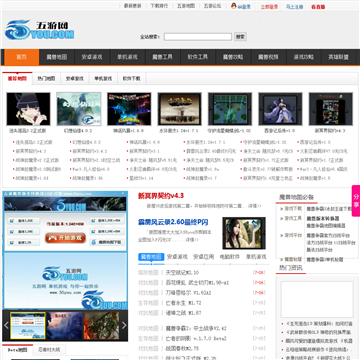Go to 首页 in the navigation bar
This screenshot has width=360, height=360.
pos(22,57)
